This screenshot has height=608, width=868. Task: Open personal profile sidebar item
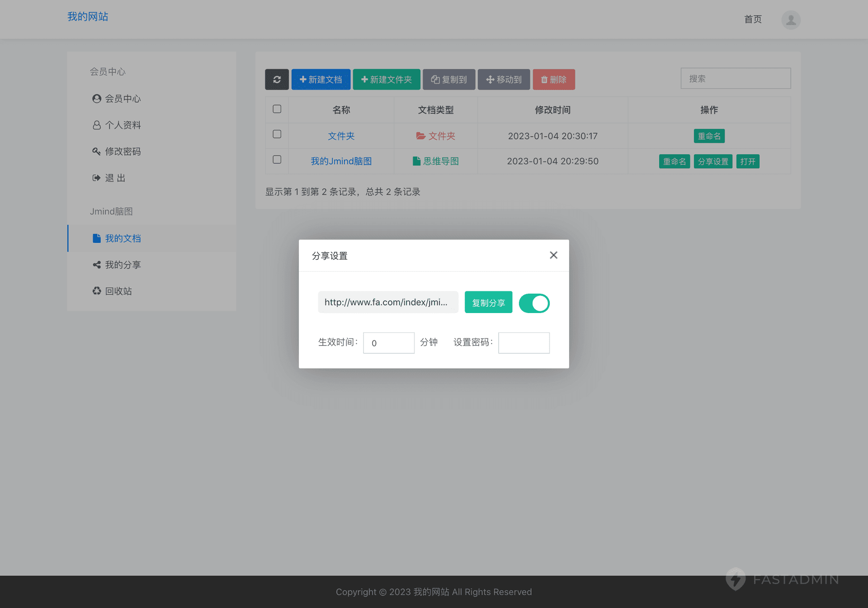tap(123, 125)
